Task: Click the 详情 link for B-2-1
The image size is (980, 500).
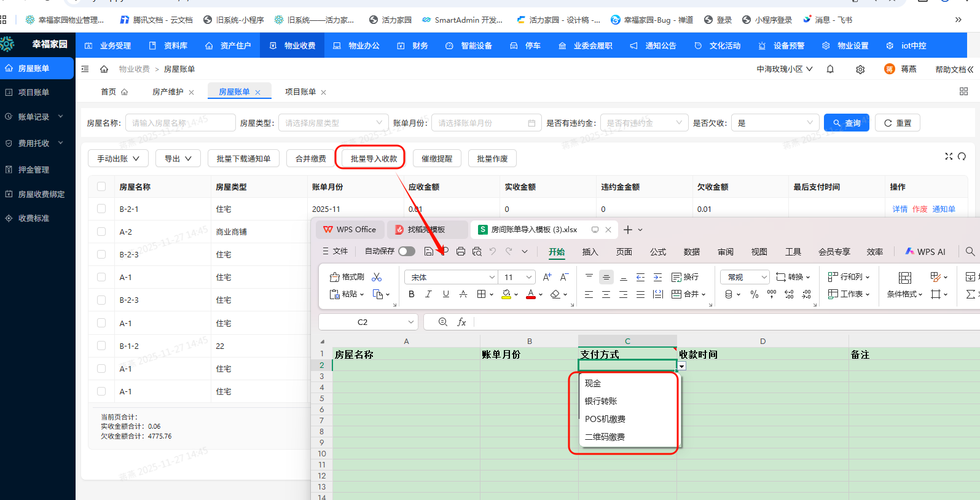Action: [900, 209]
